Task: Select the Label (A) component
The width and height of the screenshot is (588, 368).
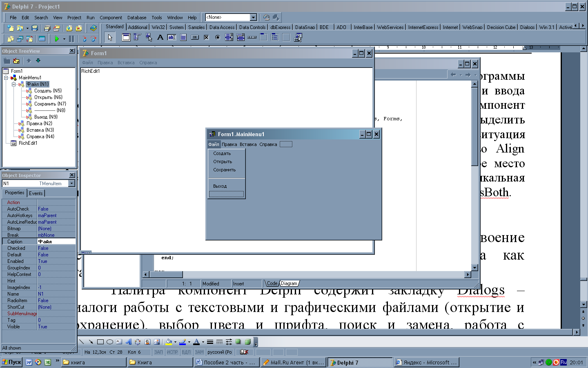Action: (160, 38)
